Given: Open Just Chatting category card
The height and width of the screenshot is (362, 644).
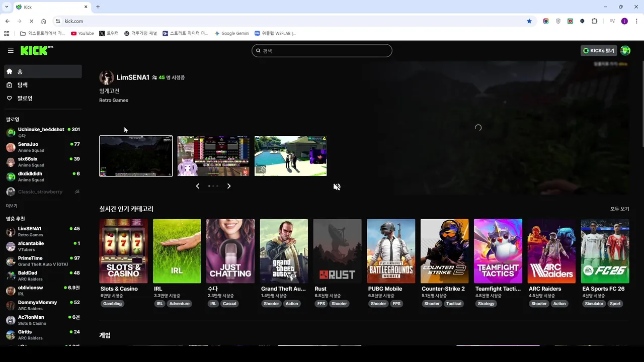Looking at the screenshot, I should point(230,251).
